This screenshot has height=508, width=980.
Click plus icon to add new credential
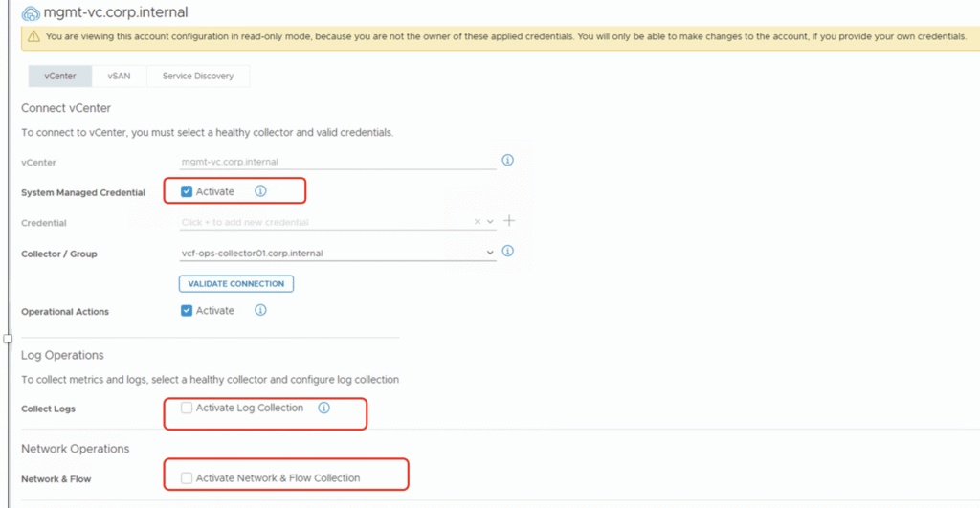[x=509, y=221]
